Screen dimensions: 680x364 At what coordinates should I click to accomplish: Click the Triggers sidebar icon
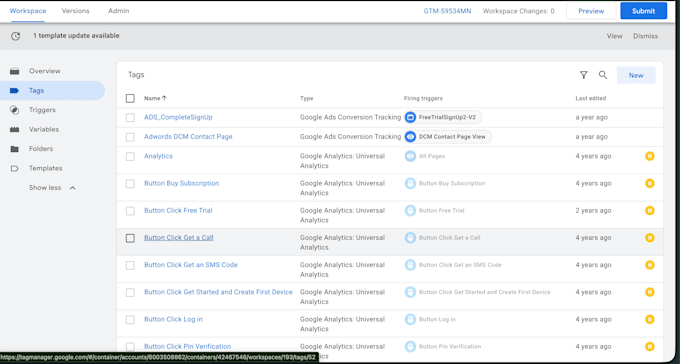tap(14, 110)
